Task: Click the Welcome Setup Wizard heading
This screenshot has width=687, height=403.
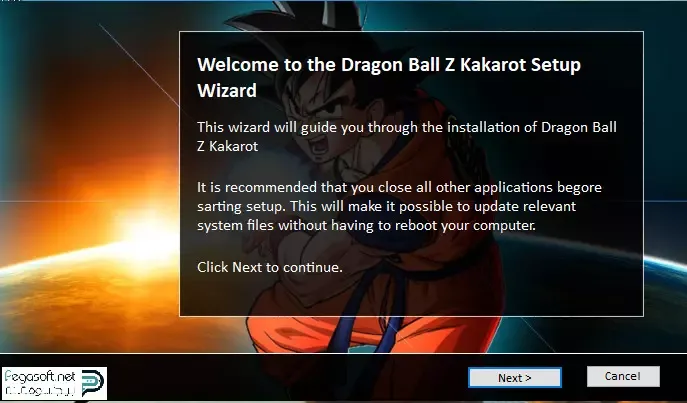Action: (389, 77)
